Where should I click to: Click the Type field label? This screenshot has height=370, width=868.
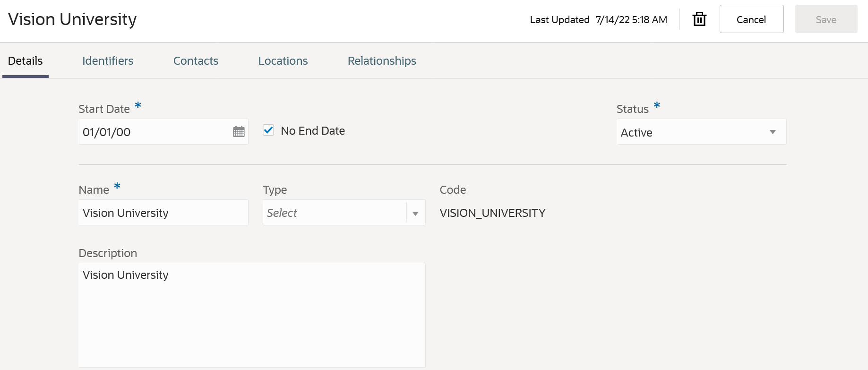point(275,190)
